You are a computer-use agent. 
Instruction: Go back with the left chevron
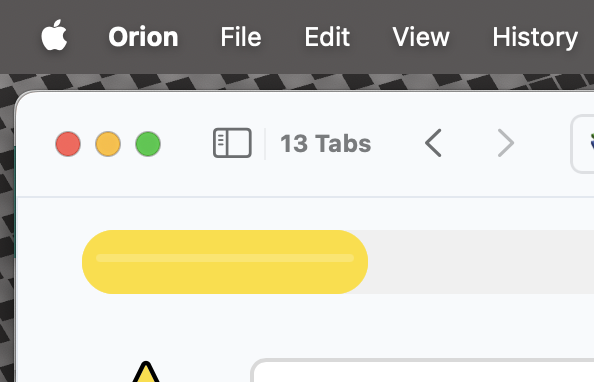tap(433, 143)
